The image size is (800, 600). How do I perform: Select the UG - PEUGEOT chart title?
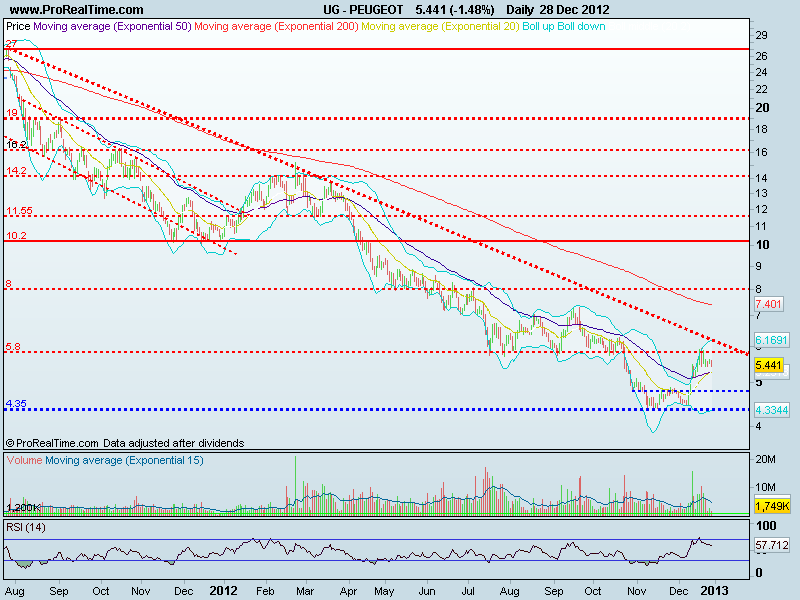tap(363, 10)
